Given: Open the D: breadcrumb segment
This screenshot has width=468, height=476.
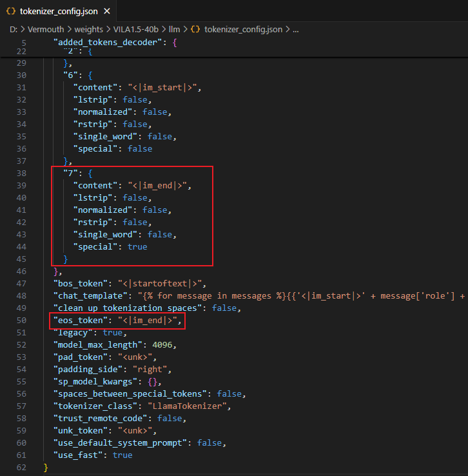Looking at the screenshot, I should [x=14, y=30].
